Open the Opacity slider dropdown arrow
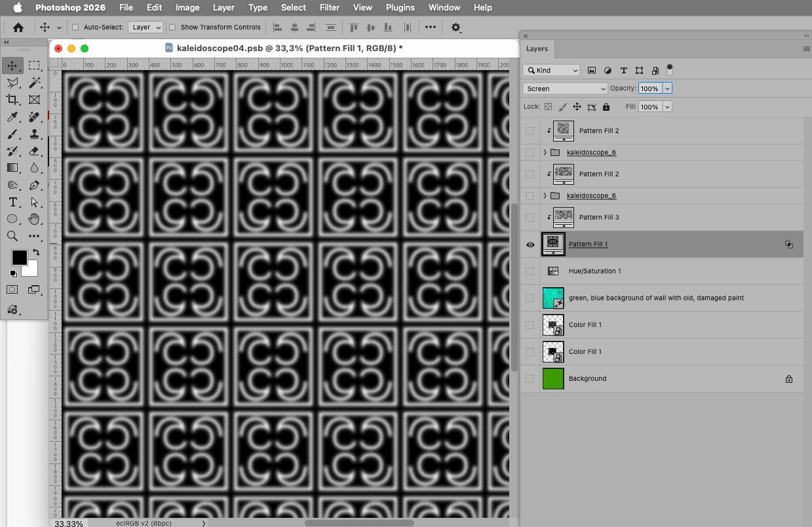This screenshot has width=812, height=527. [667, 88]
